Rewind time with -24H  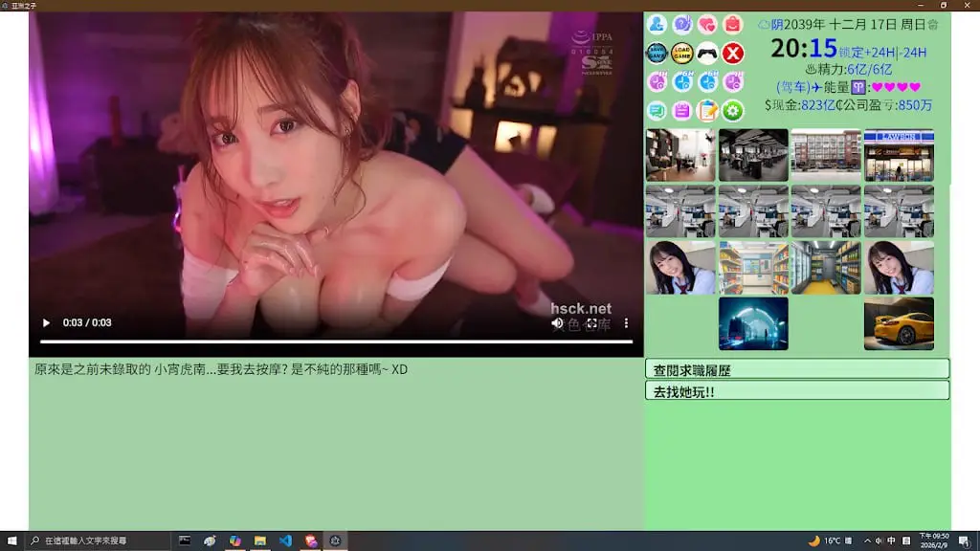pyautogui.click(x=912, y=53)
